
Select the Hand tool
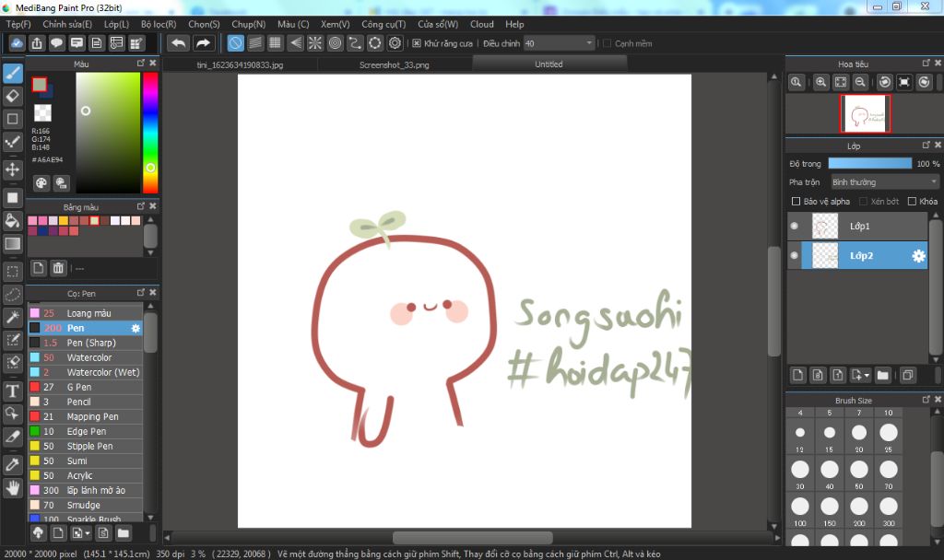pos(13,487)
